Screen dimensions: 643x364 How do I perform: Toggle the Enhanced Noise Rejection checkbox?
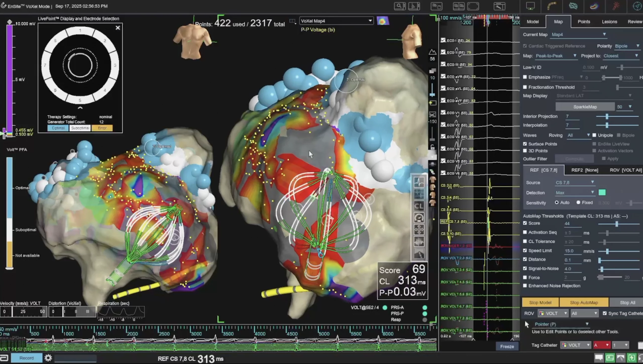[x=525, y=286]
